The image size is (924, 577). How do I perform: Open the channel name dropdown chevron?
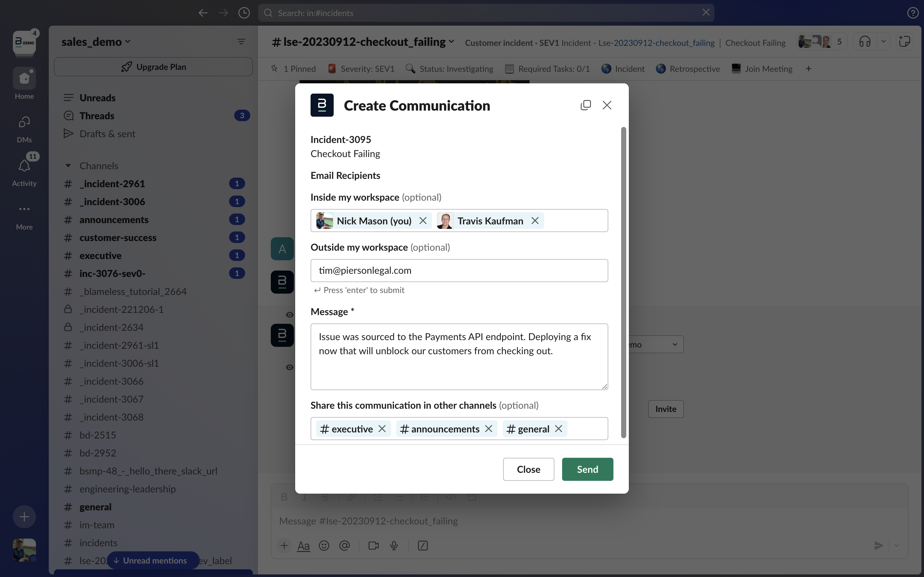pyautogui.click(x=452, y=42)
